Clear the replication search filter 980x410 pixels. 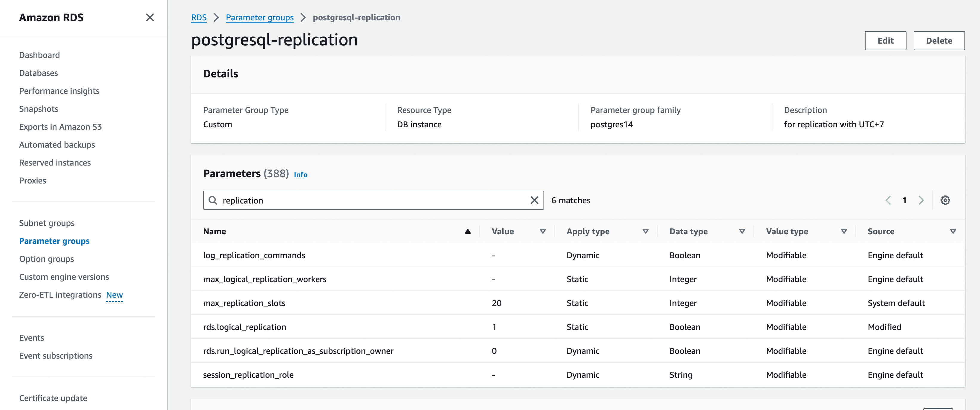point(534,200)
